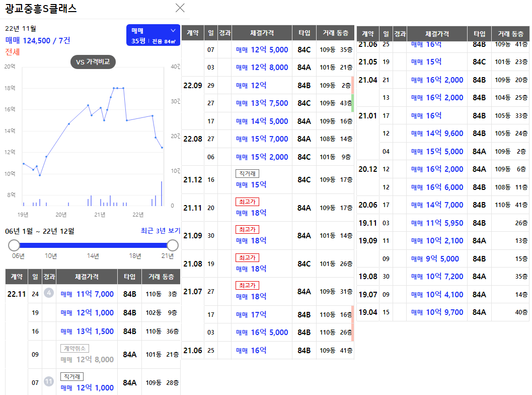
Task: Select the price 매매 10억 4,100
Action: point(437,294)
